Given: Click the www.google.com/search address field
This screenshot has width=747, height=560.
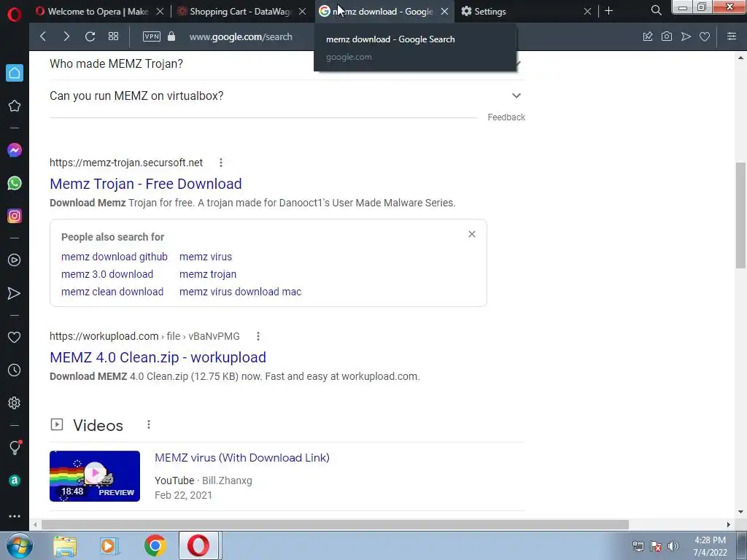Looking at the screenshot, I should tap(241, 36).
